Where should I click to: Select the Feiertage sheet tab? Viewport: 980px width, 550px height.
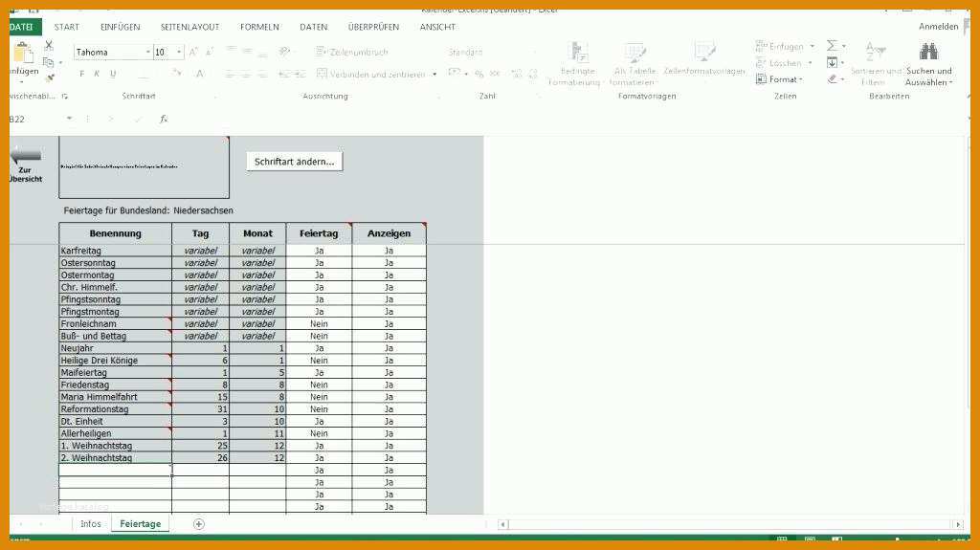[x=140, y=524]
